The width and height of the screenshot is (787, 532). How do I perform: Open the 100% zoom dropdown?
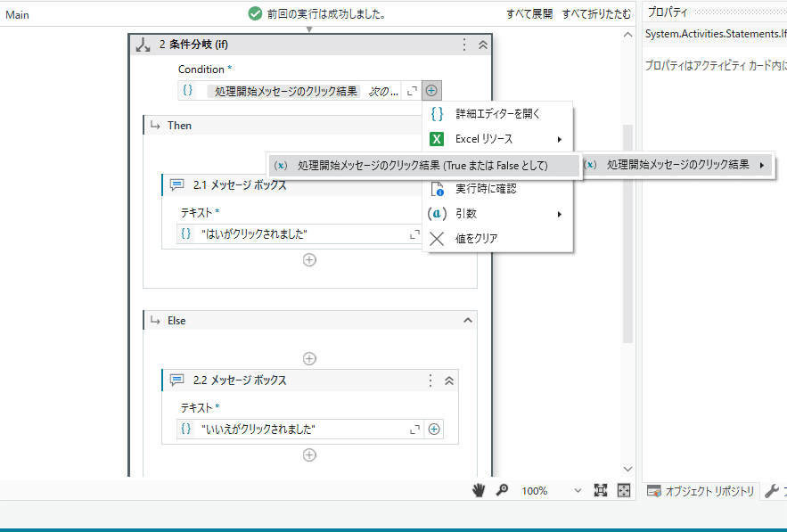578,491
